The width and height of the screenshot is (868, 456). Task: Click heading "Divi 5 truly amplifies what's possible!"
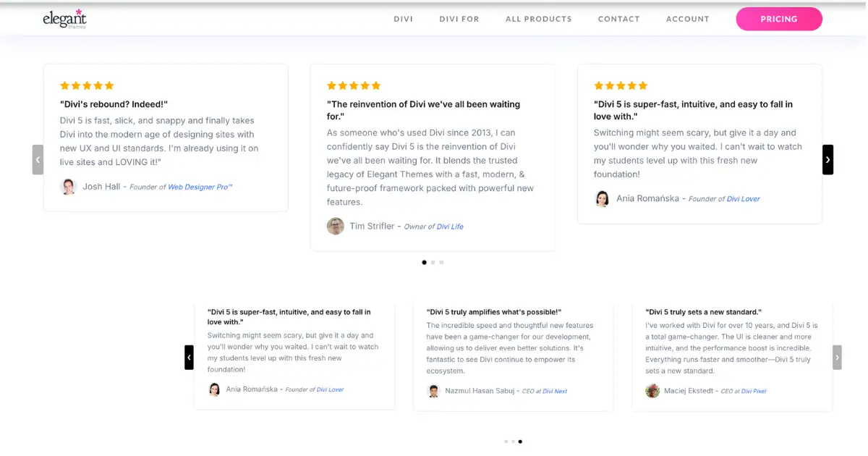coord(494,312)
